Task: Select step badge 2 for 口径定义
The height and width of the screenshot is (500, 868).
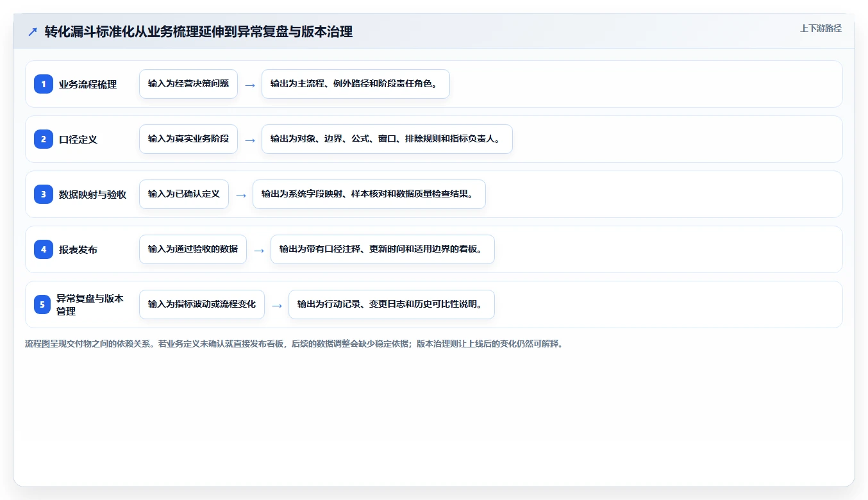Action: point(44,139)
